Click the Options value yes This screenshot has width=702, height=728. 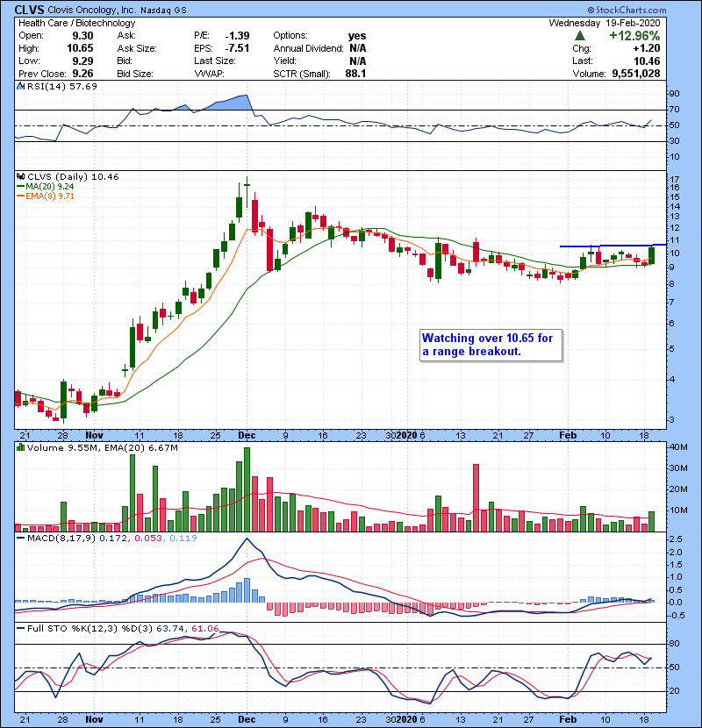tap(357, 36)
